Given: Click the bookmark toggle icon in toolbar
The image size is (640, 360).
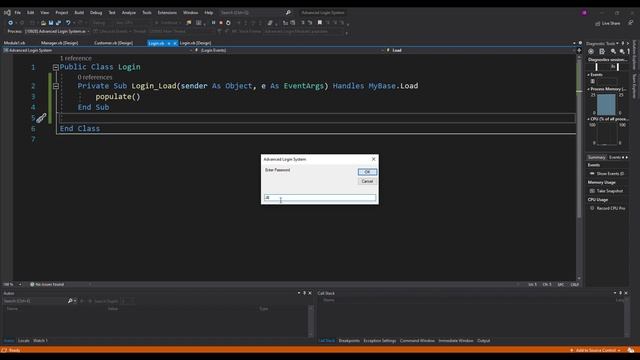Looking at the screenshot, I should (x=320, y=23).
